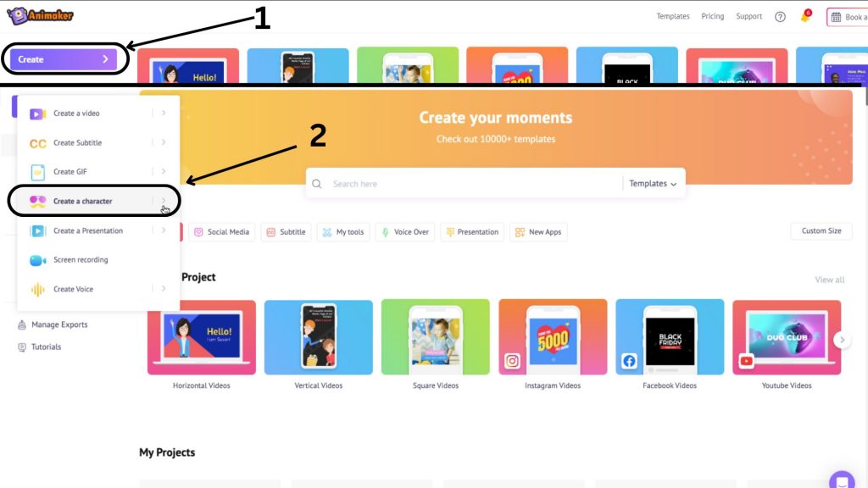Viewport: 868px width, 488px height.
Task: Click the help question mark icon
Action: [780, 17]
